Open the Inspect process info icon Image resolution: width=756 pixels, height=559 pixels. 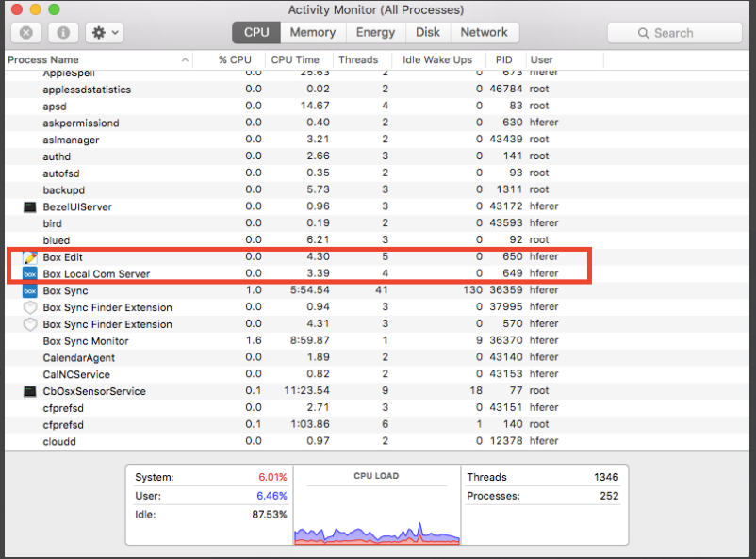63,33
